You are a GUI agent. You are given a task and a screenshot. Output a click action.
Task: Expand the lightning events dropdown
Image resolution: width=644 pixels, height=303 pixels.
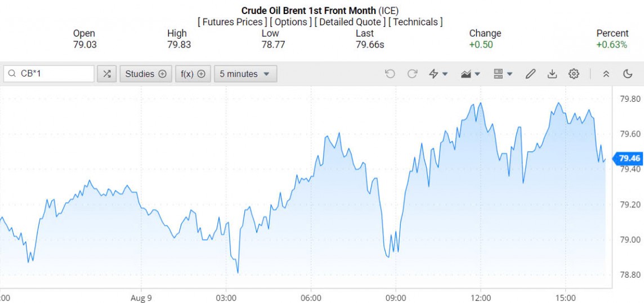439,74
